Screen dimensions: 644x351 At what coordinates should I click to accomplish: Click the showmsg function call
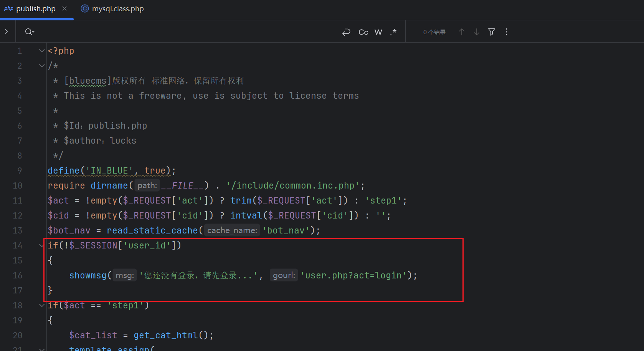pos(88,275)
